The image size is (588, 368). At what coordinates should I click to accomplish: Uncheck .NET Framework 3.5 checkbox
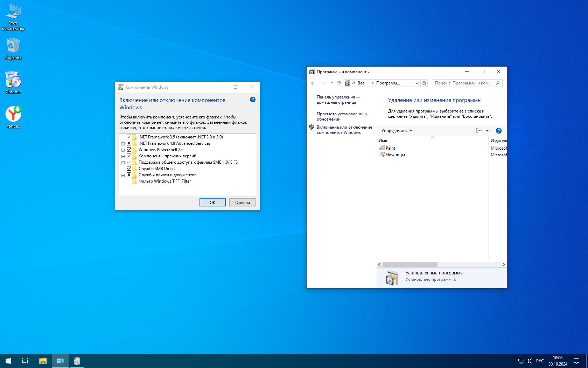pyautogui.click(x=129, y=137)
